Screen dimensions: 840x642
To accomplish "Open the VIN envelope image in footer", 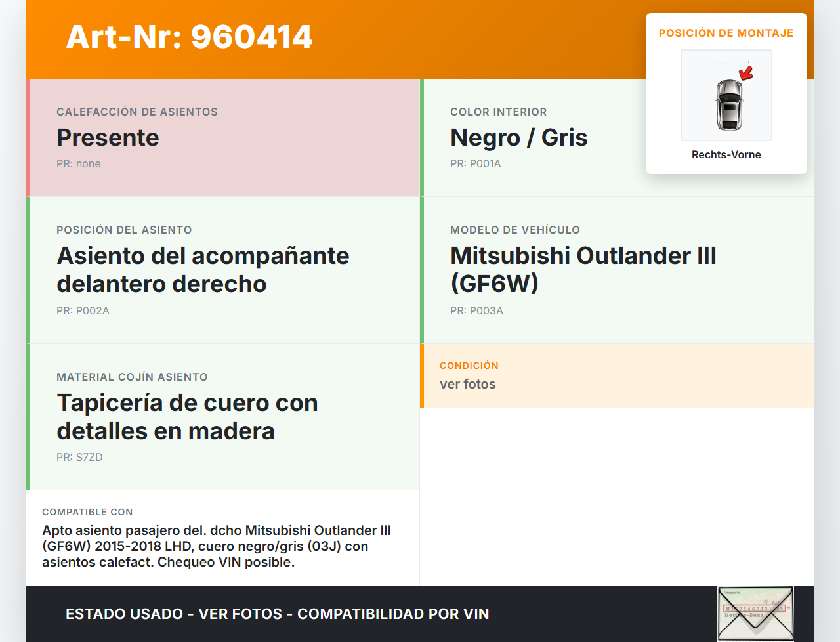I will 755,613.
